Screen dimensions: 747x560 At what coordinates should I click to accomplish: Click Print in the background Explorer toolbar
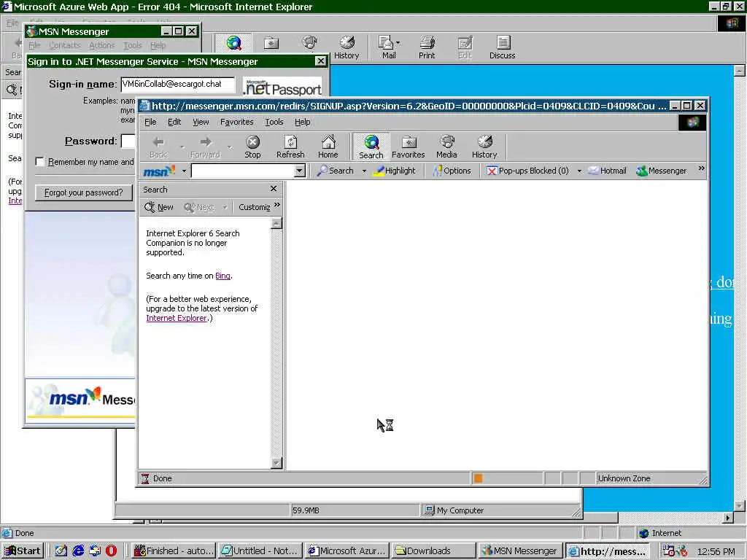[x=427, y=47]
